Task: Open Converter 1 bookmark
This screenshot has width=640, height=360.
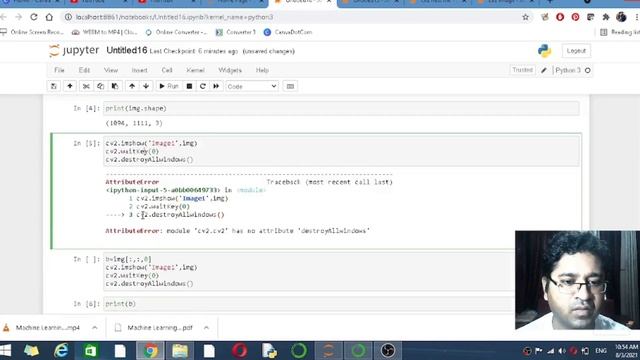Action: [x=236, y=32]
